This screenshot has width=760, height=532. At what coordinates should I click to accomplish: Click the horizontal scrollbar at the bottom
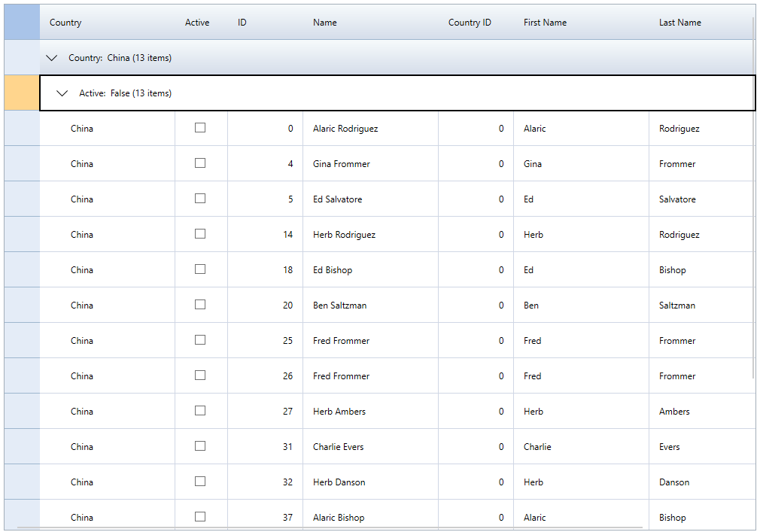tap(330, 527)
